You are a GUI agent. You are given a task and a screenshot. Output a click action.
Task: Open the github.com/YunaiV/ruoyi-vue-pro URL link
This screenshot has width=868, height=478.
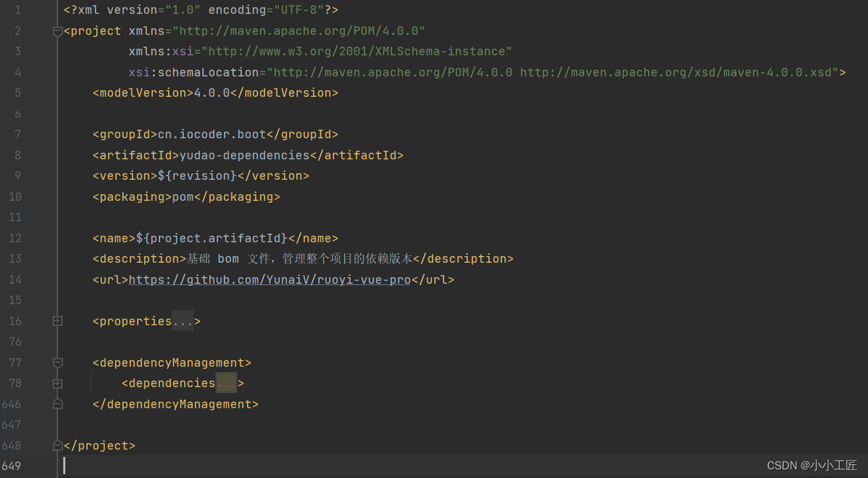[270, 280]
